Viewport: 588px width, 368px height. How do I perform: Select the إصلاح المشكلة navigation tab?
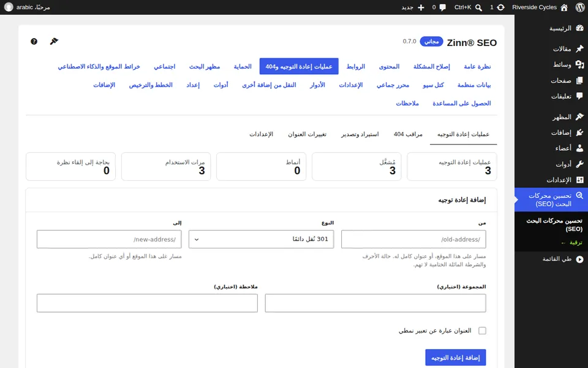coord(432,66)
